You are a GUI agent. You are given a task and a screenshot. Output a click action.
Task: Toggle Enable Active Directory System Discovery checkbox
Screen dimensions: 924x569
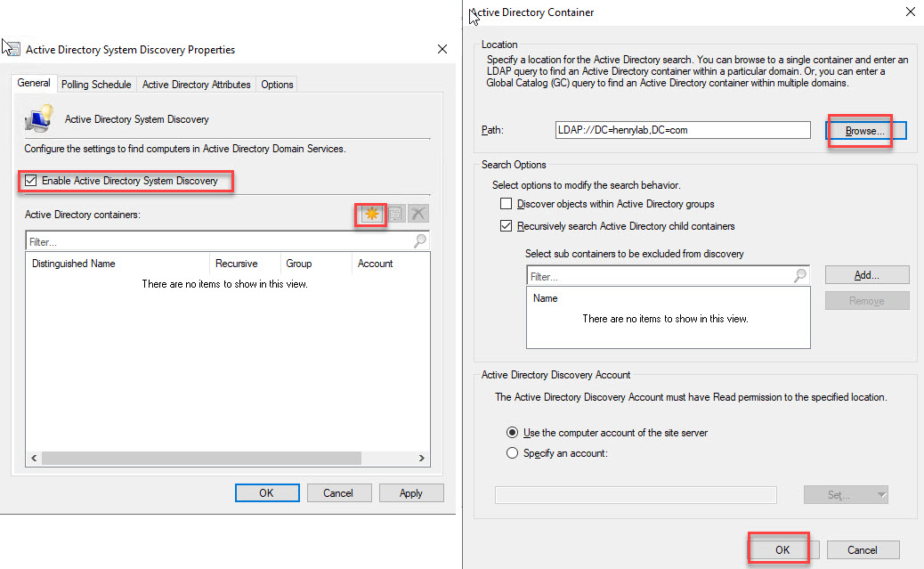coord(31,181)
